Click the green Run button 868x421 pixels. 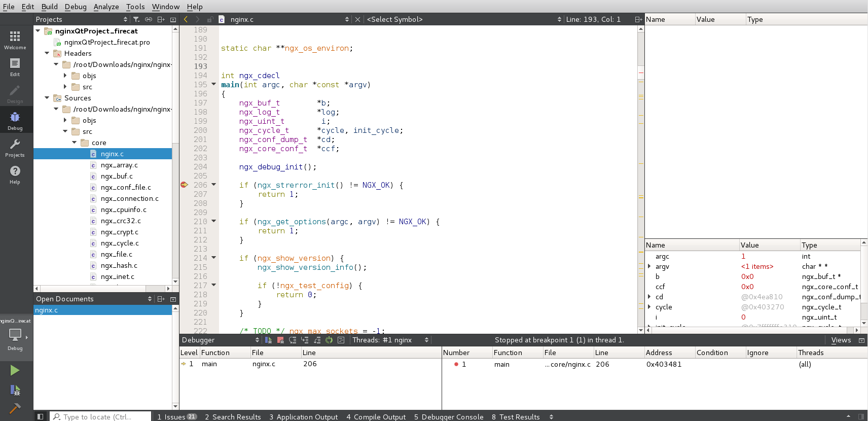[15, 370]
